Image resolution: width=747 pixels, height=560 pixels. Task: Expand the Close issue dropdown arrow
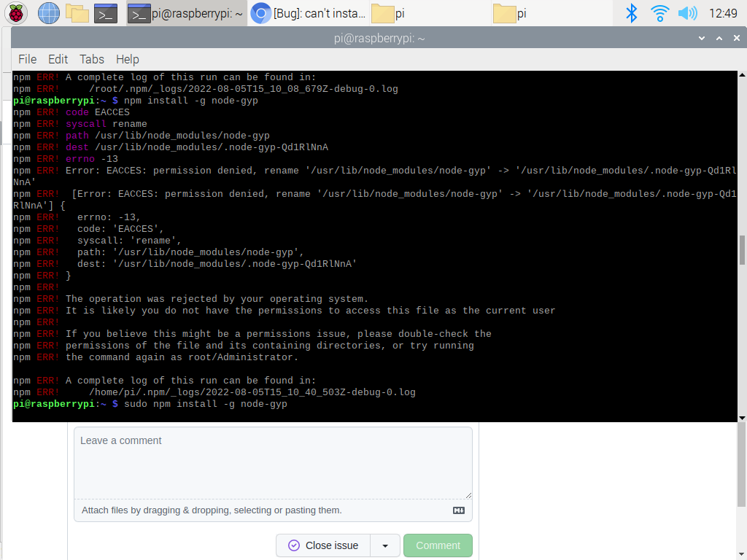[x=385, y=545]
